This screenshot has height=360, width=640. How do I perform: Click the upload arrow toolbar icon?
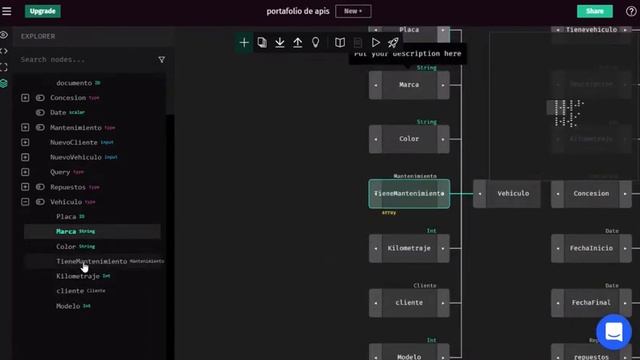click(298, 42)
